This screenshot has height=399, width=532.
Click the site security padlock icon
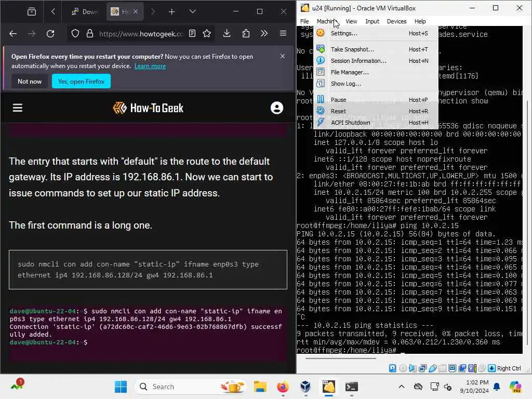click(x=89, y=34)
